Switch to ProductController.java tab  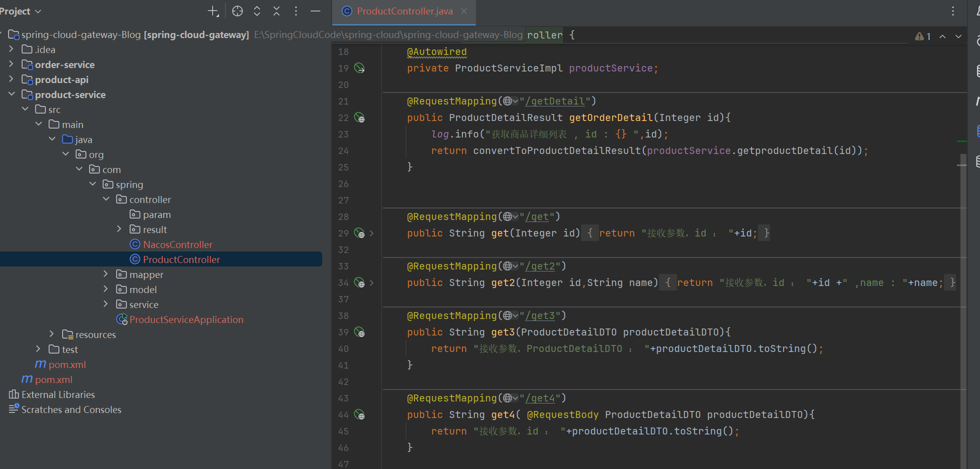(404, 11)
